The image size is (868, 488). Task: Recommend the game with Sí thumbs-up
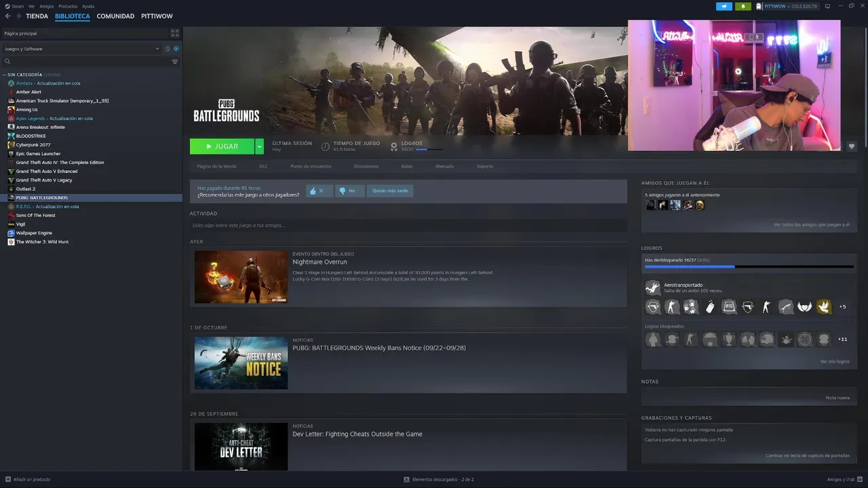pos(319,191)
